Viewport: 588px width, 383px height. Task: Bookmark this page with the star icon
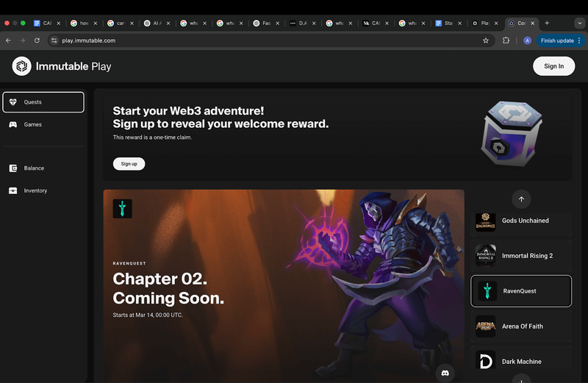[486, 40]
